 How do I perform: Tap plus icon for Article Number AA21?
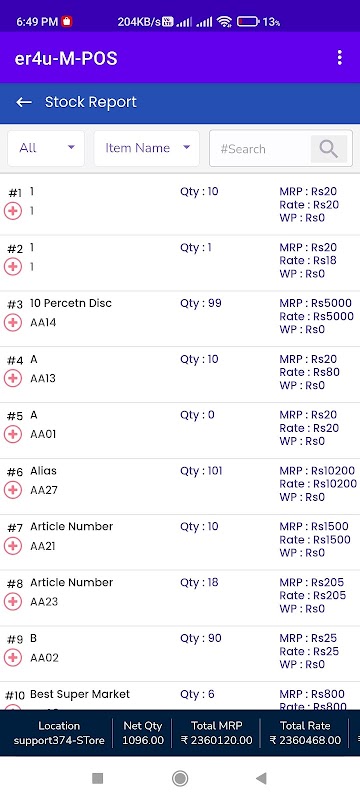pyautogui.click(x=13, y=546)
